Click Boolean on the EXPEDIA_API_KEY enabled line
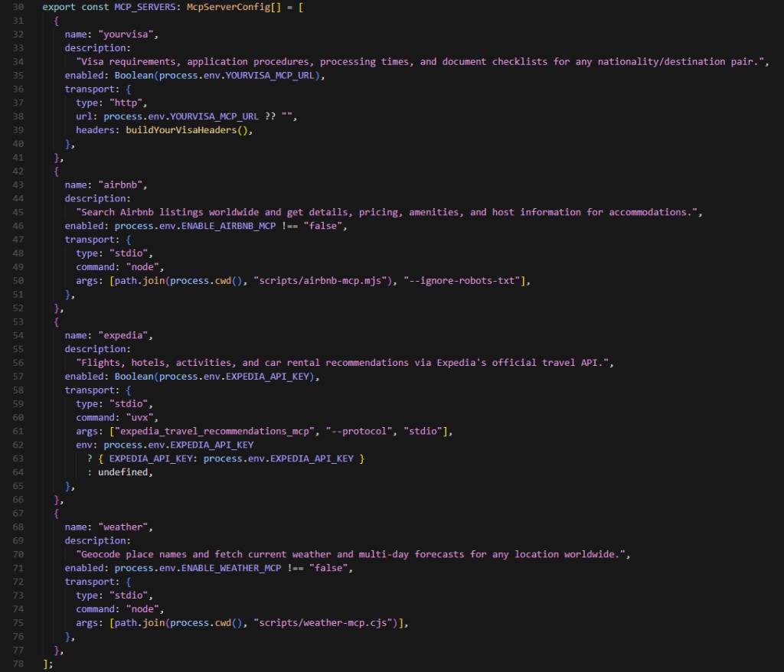This screenshot has height=672, width=784. tap(134, 377)
